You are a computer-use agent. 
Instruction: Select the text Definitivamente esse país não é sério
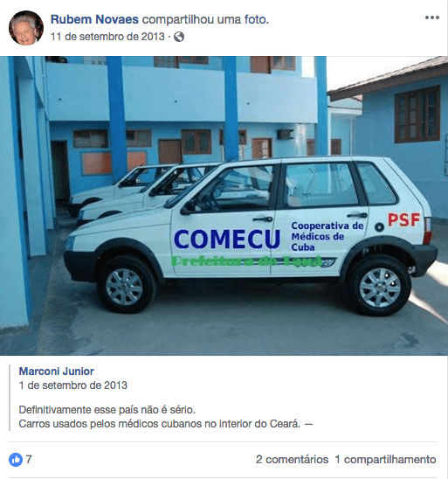(x=107, y=410)
